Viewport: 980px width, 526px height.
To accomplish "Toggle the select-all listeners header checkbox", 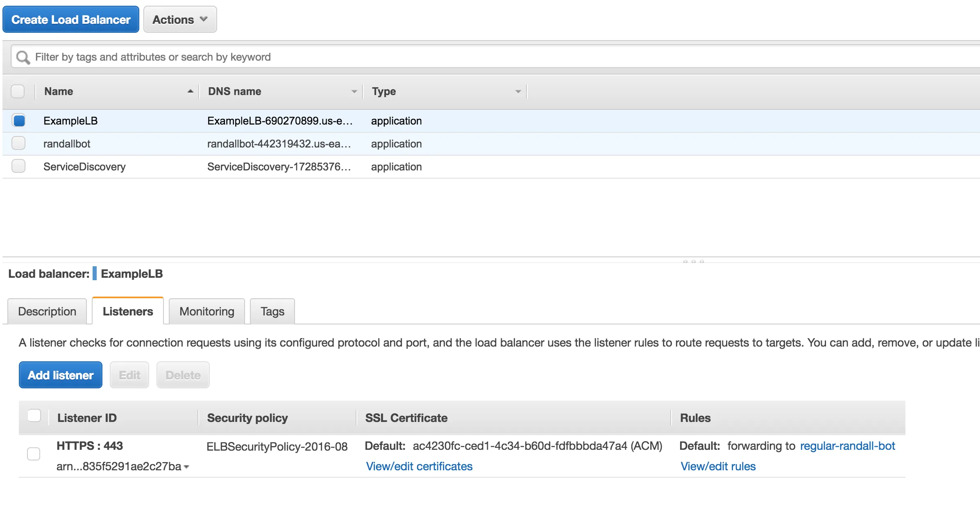I will (x=34, y=415).
